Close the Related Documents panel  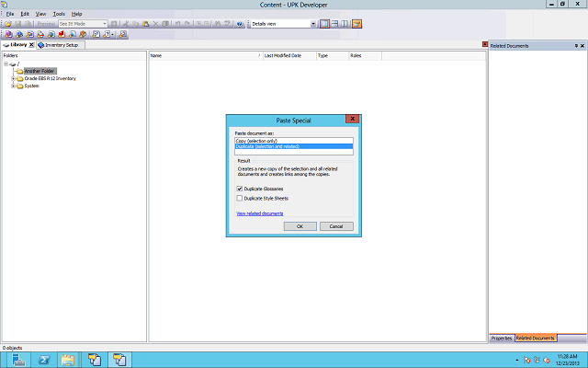[x=582, y=46]
